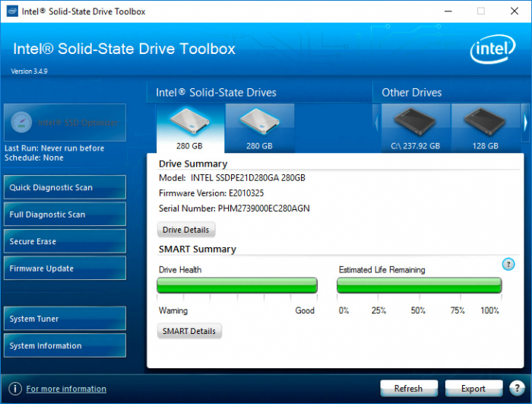Open System Information

(x=65, y=345)
